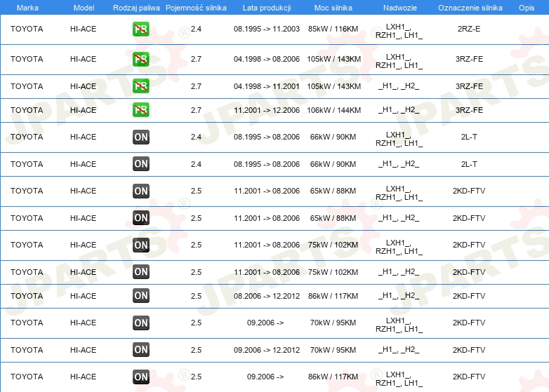
Task: Click the petrol icon in the 2RZ-E row
Action: pos(140,29)
